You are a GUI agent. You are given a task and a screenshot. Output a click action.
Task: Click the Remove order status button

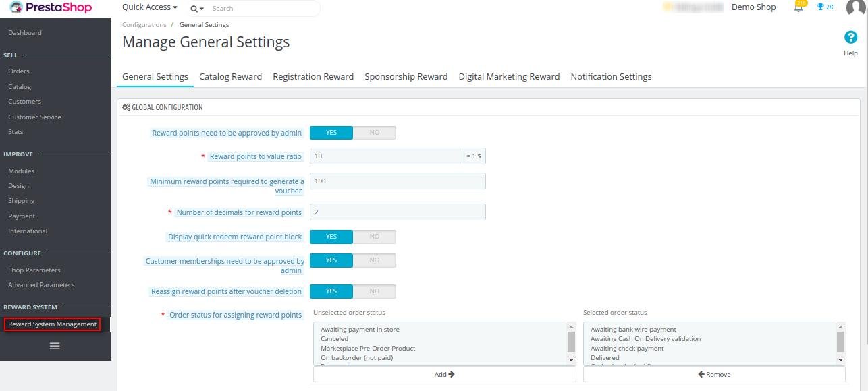pyautogui.click(x=714, y=374)
